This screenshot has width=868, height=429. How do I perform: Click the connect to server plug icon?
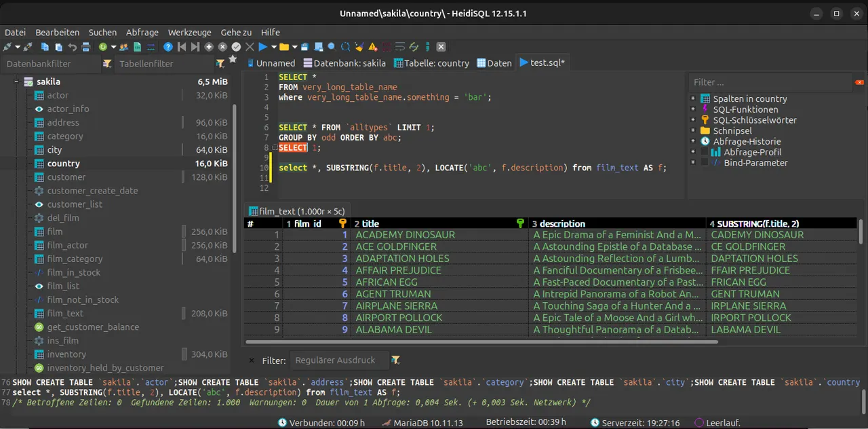(7, 47)
